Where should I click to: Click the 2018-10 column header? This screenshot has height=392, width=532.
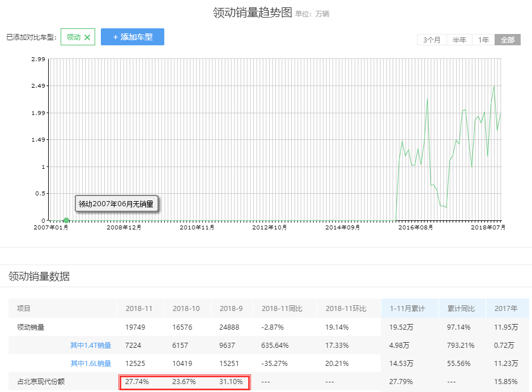click(186, 309)
